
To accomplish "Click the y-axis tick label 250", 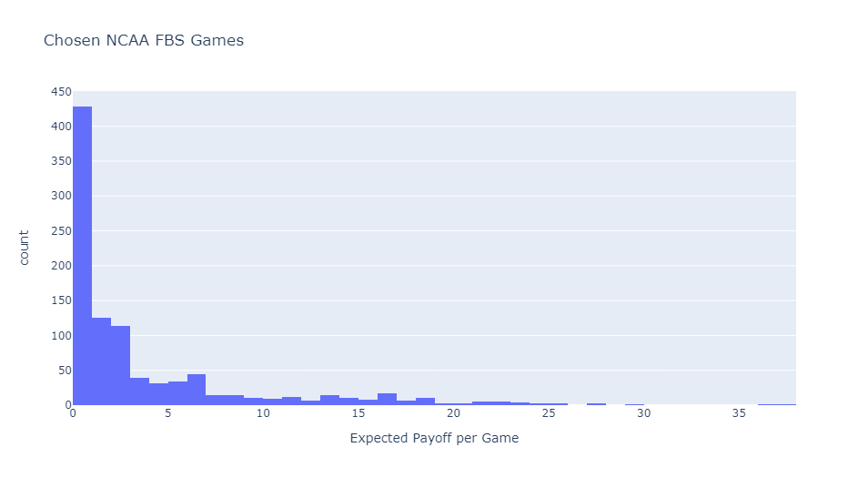I will tap(61, 231).
